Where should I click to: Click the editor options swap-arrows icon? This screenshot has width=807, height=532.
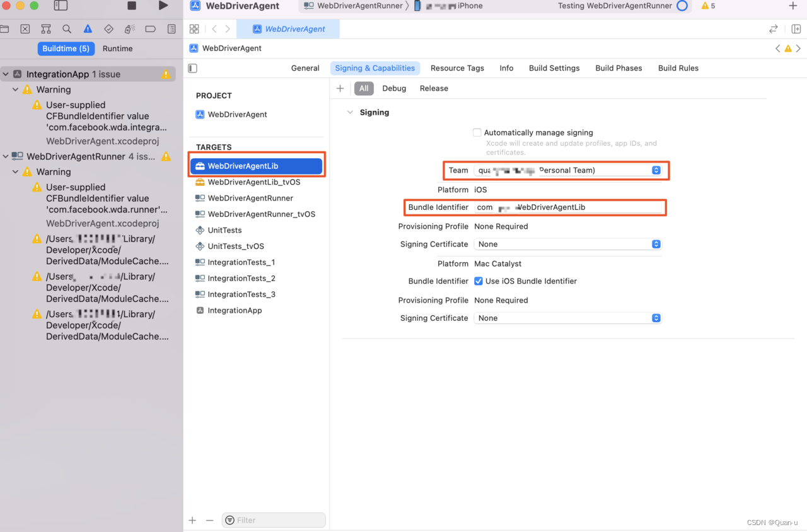(x=774, y=29)
